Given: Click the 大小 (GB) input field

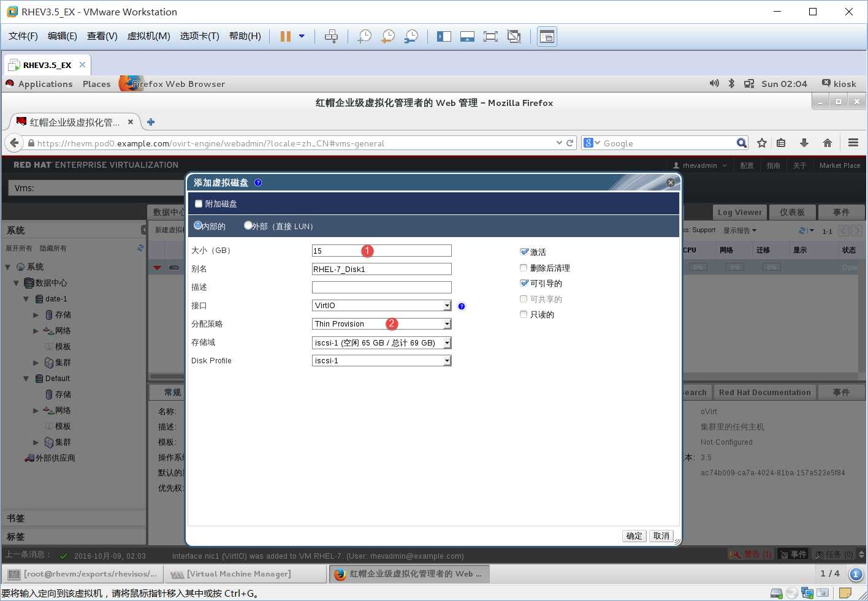Looking at the screenshot, I should (x=381, y=251).
